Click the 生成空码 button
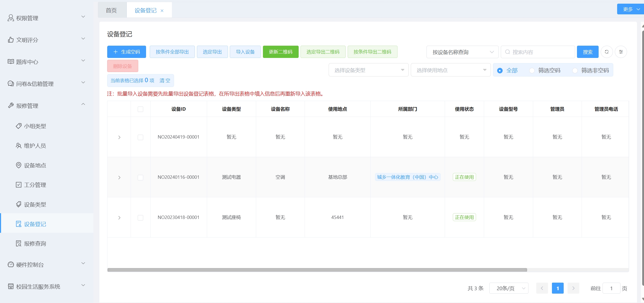Screen dimensions: 644x303 [127, 52]
